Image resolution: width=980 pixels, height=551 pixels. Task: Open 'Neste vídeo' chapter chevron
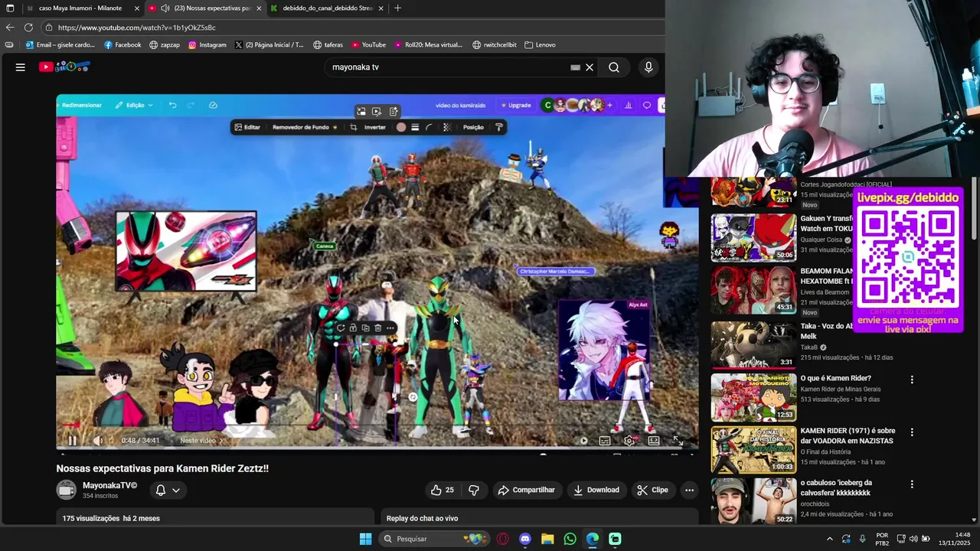[x=221, y=440]
